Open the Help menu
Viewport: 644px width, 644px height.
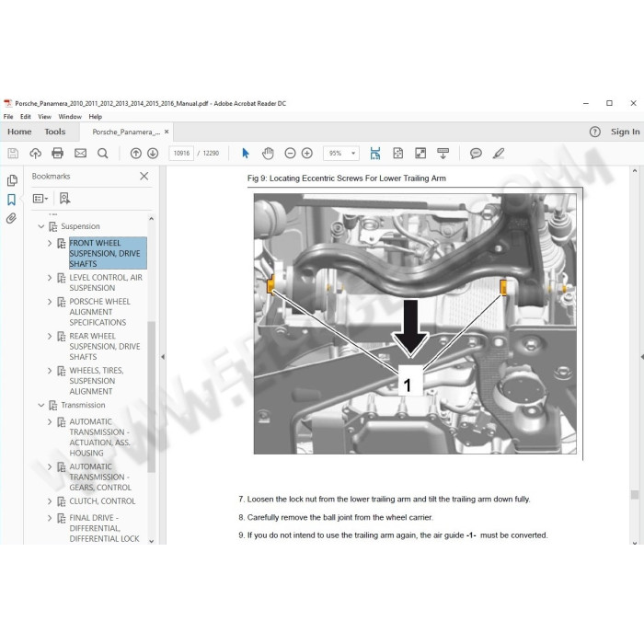pyautogui.click(x=96, y=117)
